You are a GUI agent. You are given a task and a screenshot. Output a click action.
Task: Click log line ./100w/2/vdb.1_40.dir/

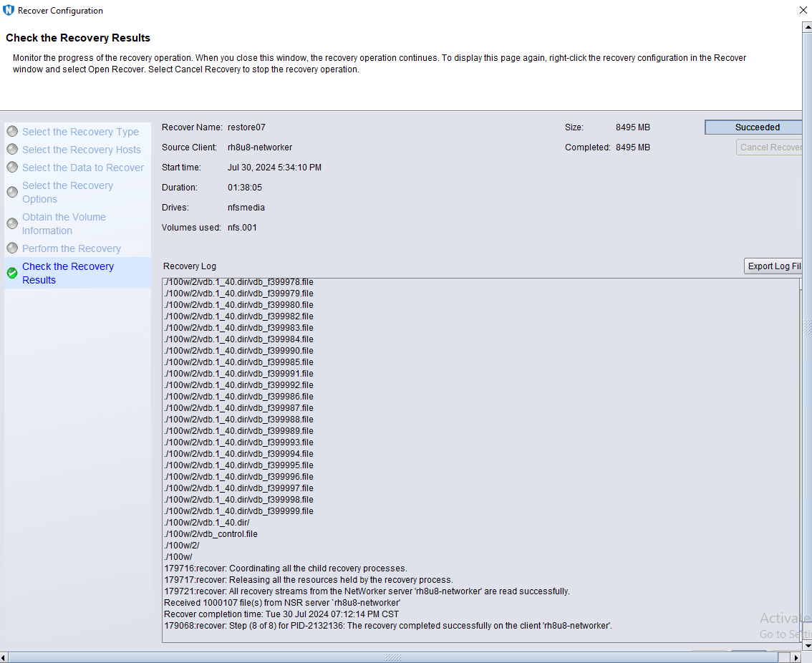207,523
